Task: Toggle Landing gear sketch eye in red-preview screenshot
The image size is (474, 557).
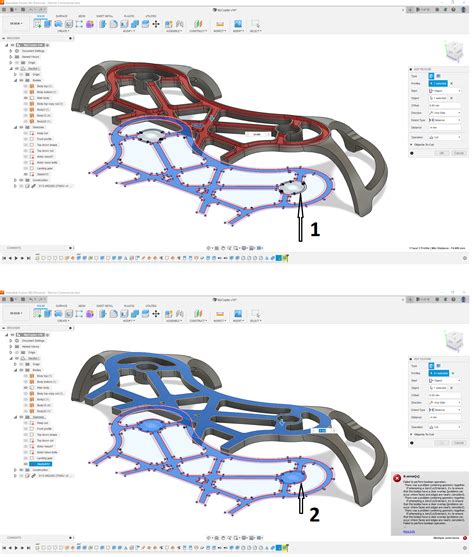Action: point(26,168)
